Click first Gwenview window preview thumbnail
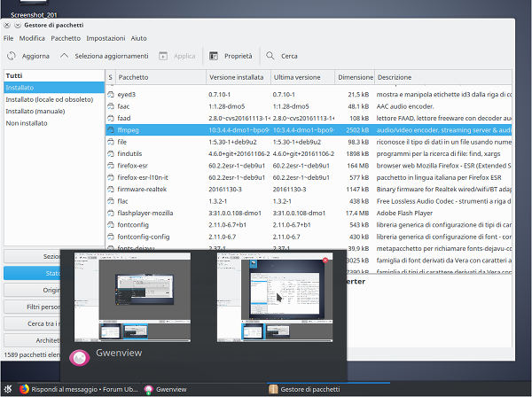Image resolution: width=532 pixels, height=397 pixels. pos(132,297)
